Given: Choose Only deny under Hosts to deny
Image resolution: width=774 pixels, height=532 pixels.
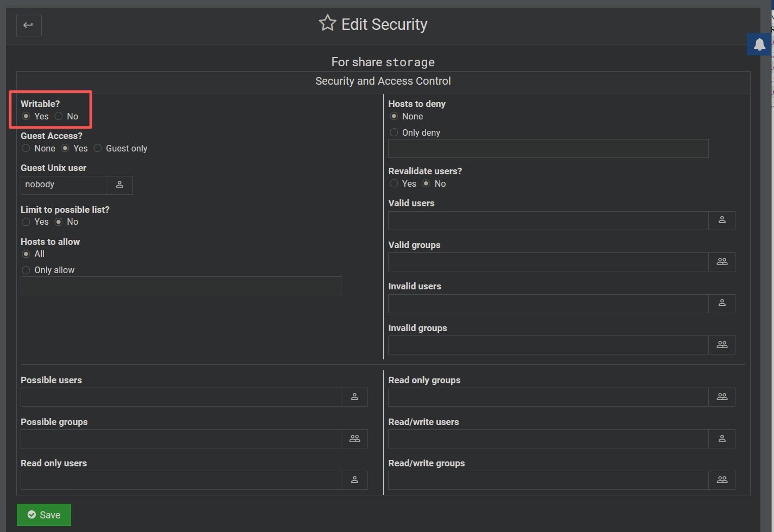Looking at the screenshot, I should coord(394,132).
